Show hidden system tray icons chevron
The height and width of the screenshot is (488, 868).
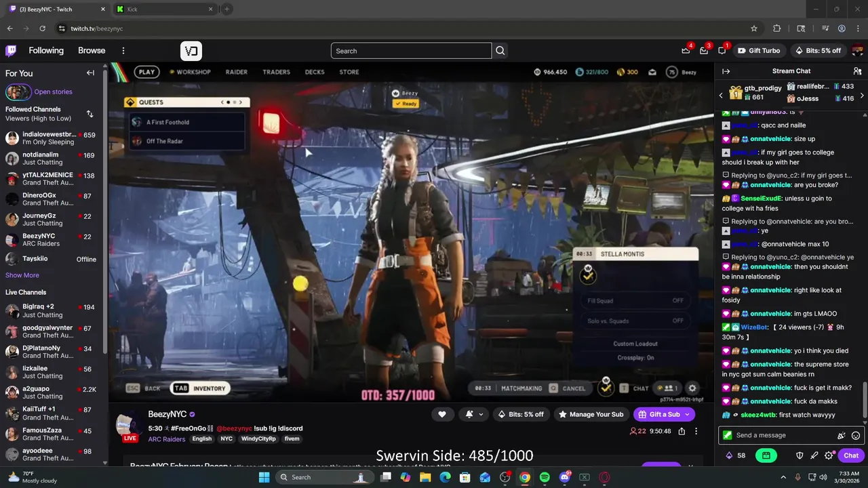point(783,477)
